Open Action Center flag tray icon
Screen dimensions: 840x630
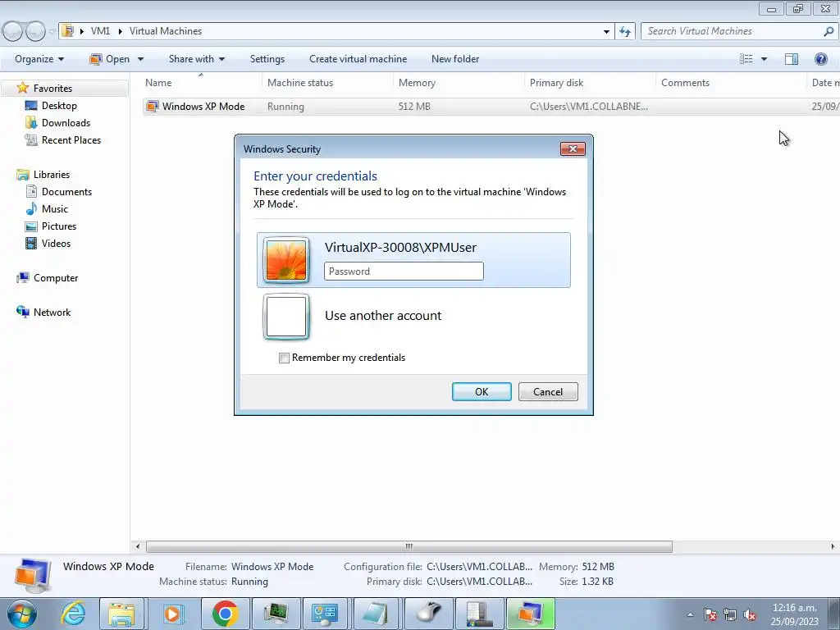(710, 614)
